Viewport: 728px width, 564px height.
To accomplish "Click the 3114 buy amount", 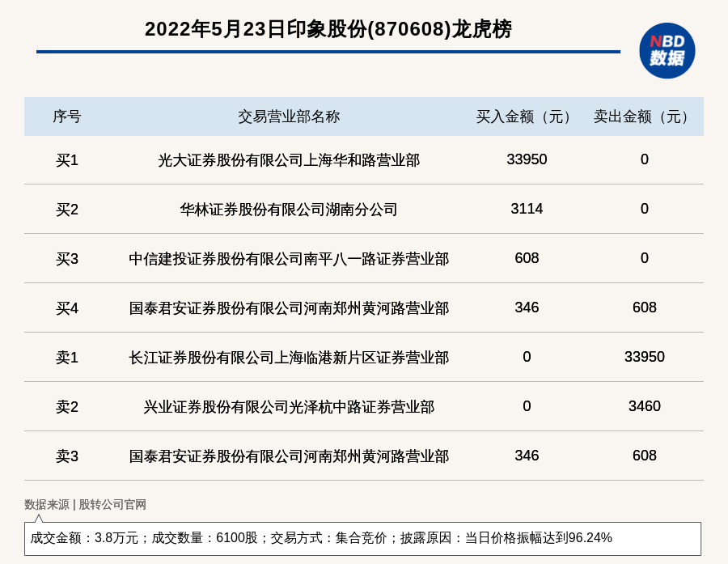I will click(x=527, y=209).
